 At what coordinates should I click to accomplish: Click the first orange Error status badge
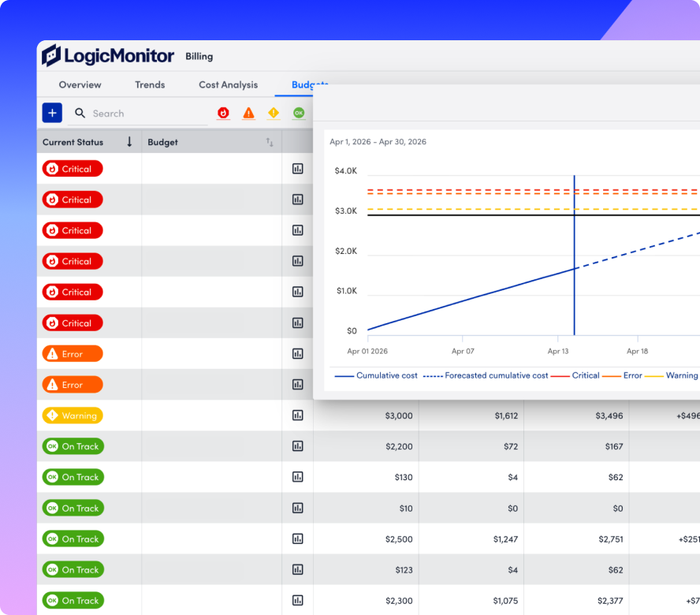coord(73,354)
